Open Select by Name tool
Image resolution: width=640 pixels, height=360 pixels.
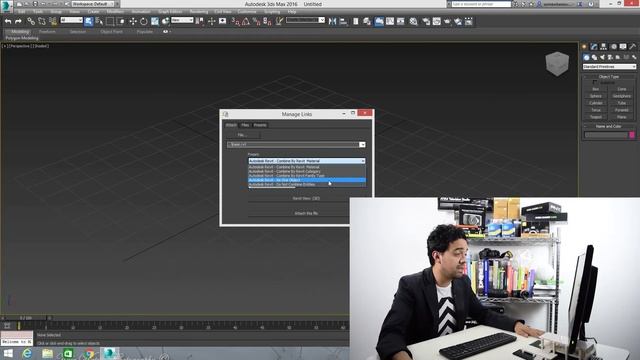99,21
